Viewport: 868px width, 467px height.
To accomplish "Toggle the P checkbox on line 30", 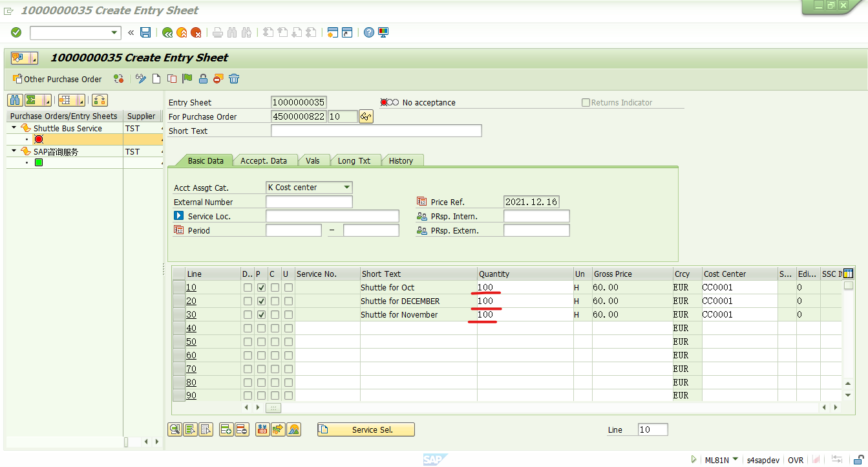I will point(261,314).
